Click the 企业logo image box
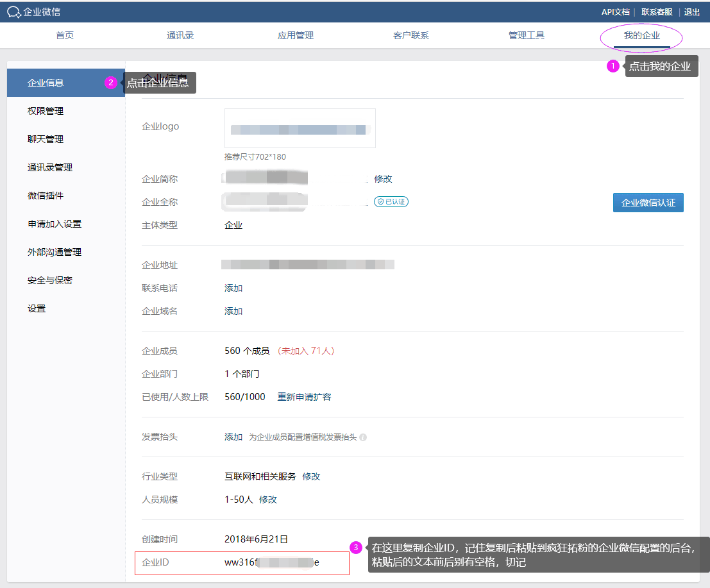This screenshot has height=588, width=710. pyautogui.click(x=300, y=128)
